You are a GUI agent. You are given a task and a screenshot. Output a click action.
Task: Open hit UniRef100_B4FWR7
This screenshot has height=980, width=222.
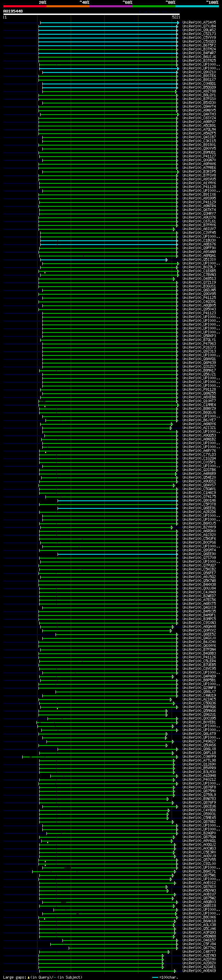(x=199, y=53)
